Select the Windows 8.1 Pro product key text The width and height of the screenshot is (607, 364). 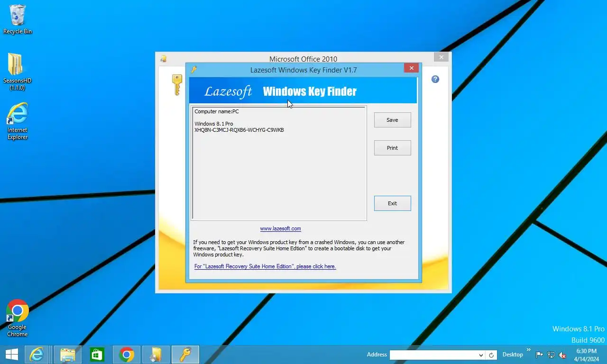[239, 130]
